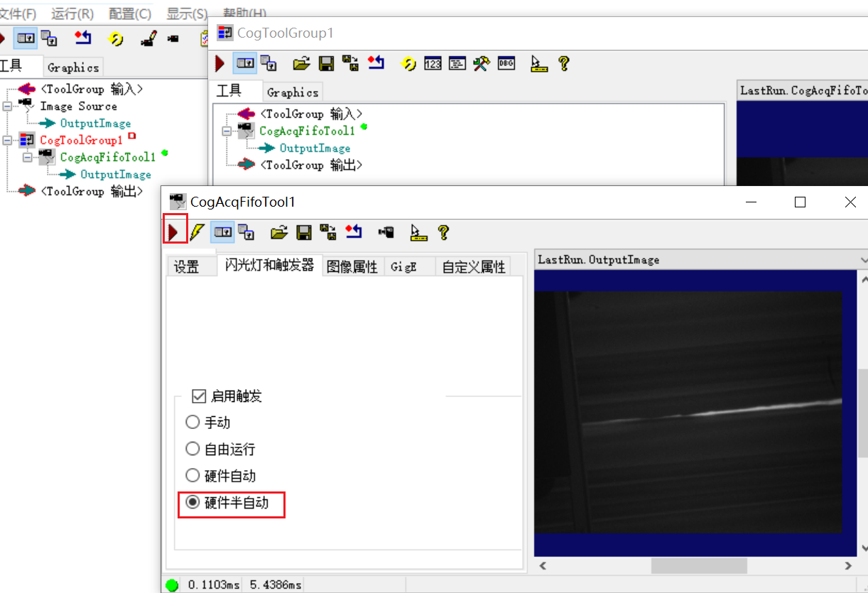868x593 pixels.
Task: Switch to the GigE tab
Action: pos(403,267)
